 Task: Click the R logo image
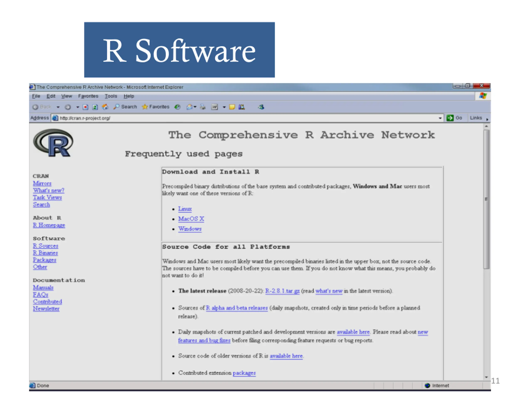pos(53,143)
